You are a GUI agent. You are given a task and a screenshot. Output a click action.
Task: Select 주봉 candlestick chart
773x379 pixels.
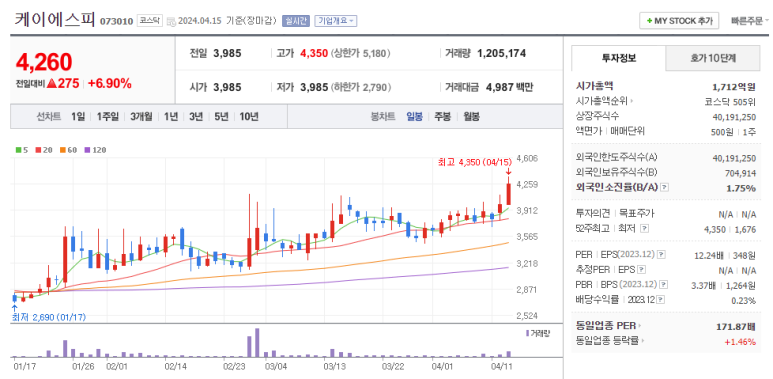(442, 117)
